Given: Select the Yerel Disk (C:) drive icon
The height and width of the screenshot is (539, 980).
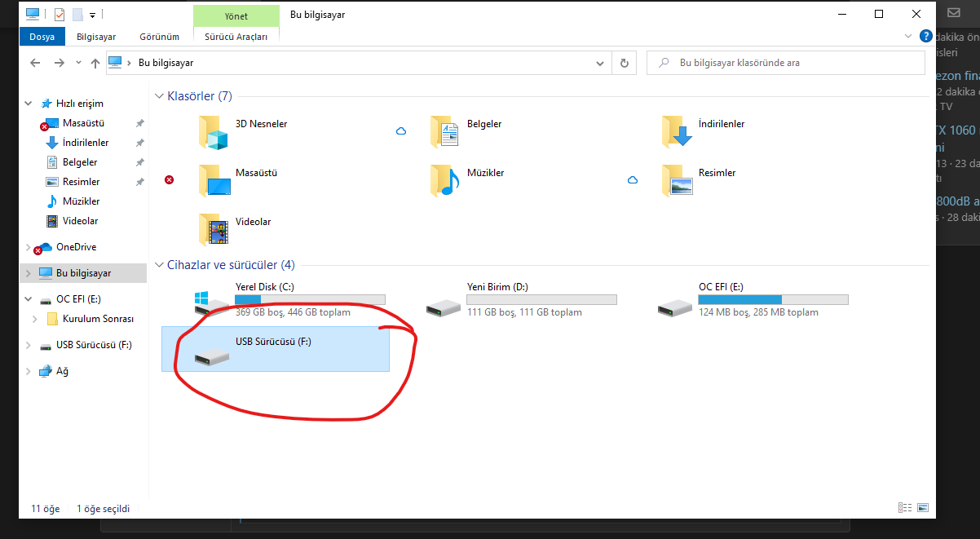Looking at the screenshot, I should (x=213, y=303).
